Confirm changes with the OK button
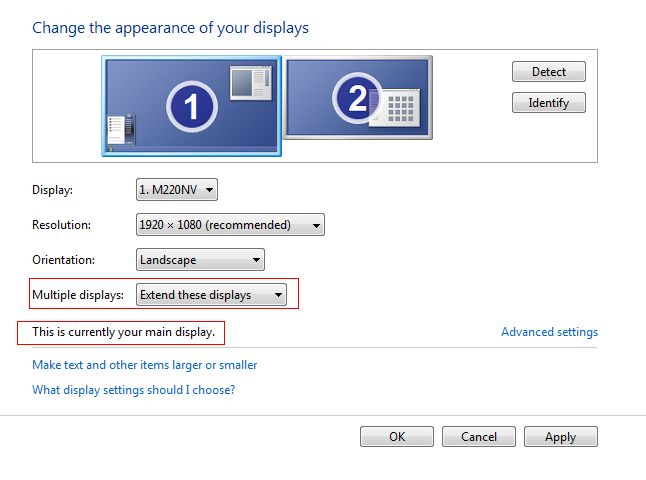Screen dimensions: 646x480 (x=397, y=436)
